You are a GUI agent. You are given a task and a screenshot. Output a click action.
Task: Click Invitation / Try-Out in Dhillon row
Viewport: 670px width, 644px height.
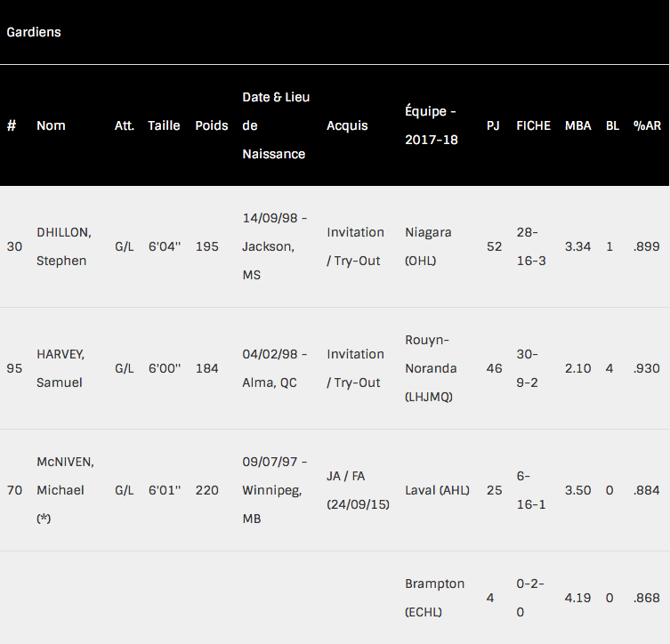coord(356,246)
